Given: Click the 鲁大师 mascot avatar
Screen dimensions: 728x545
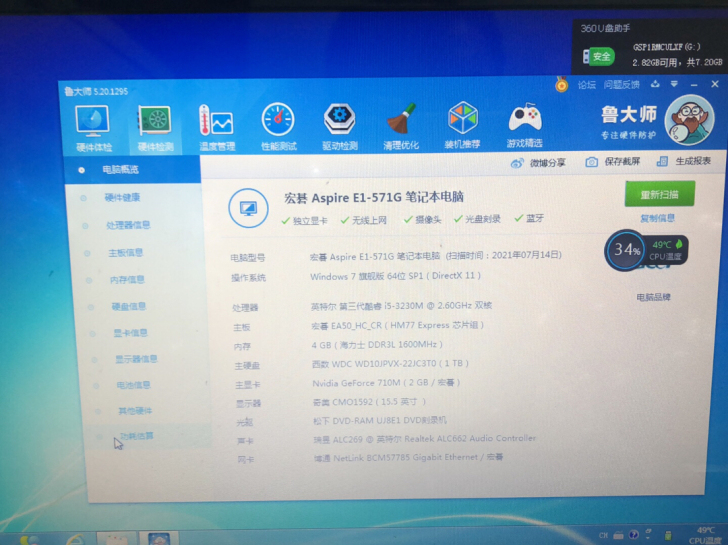Looking at the screenshot, I should tap(689, 120).
